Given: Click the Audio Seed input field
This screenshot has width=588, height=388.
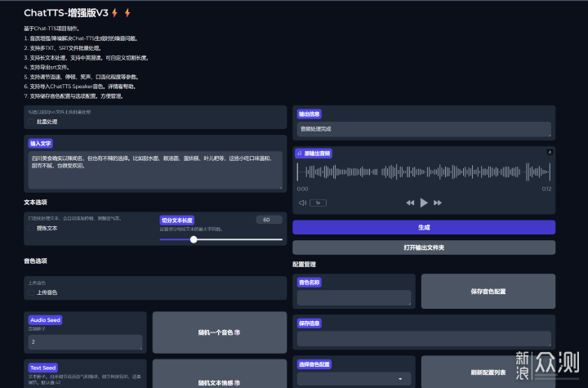Looking at the screenshot, I should (85, 342).
